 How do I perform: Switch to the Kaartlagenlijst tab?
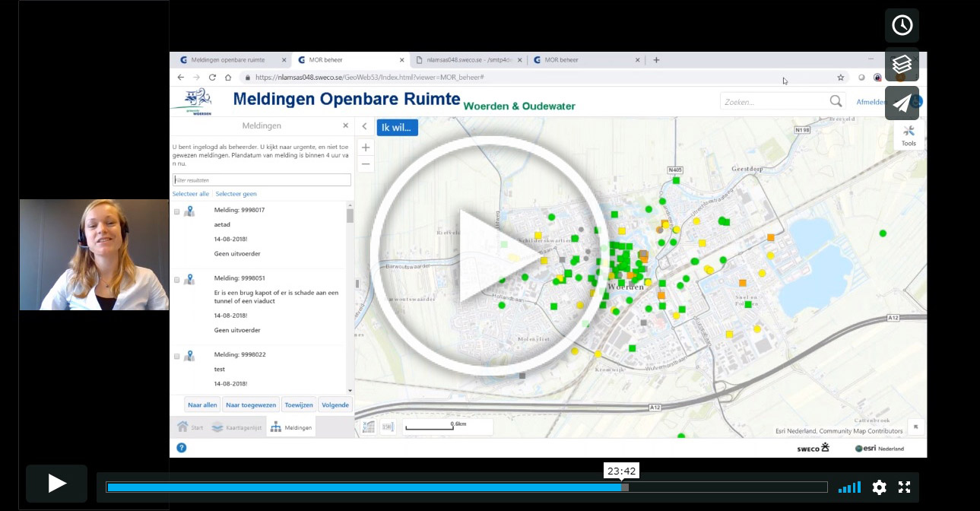(x=236, y=427)
